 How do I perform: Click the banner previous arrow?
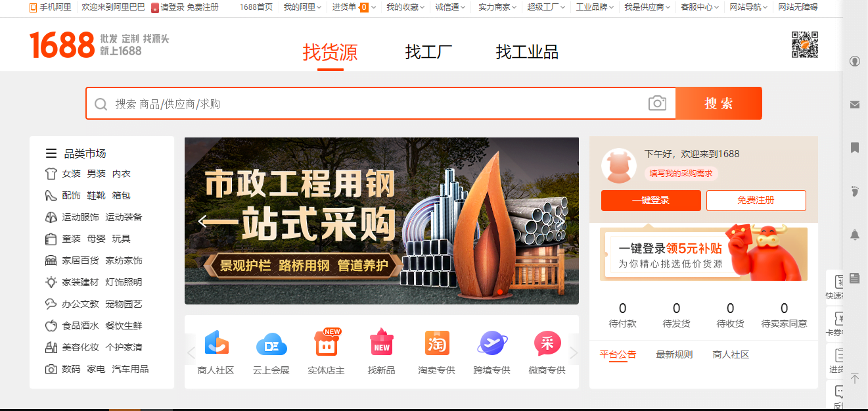[x=204, y=221]
